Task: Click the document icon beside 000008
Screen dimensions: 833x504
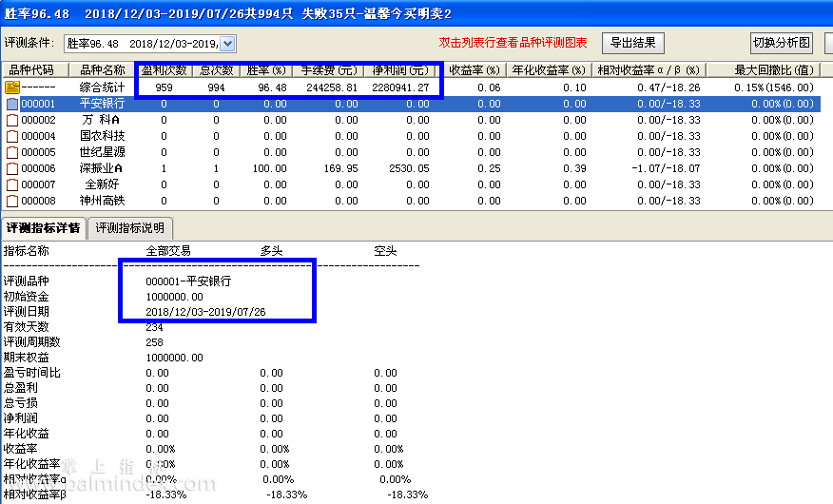Action: tap(12, 202)
